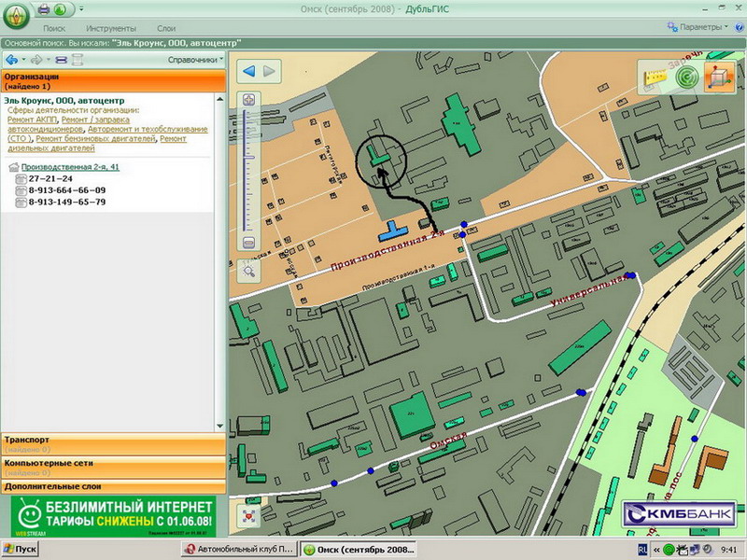Toggle the 3D buildings cube view
The height and width of the screenshot is (560, 747).
coord(716,78)
